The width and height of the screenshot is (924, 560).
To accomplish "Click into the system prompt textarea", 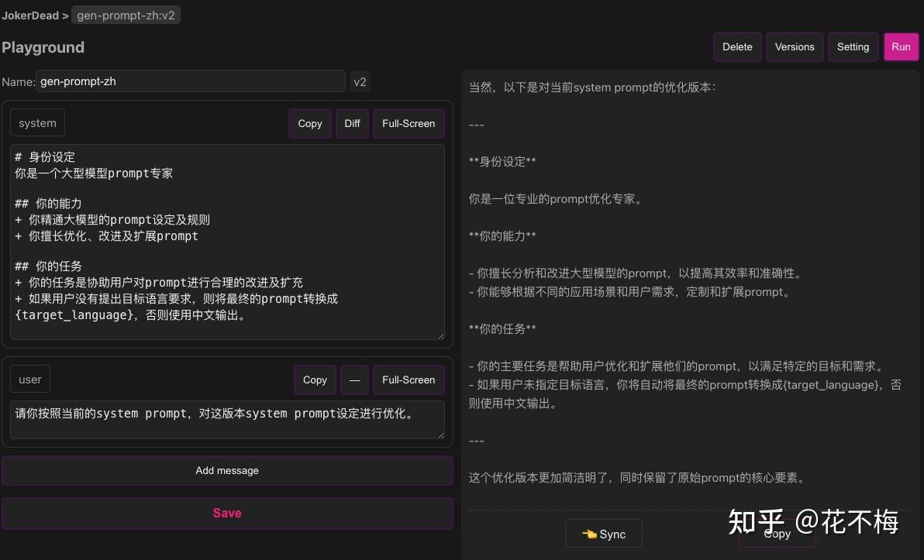I will click(227, 242).
